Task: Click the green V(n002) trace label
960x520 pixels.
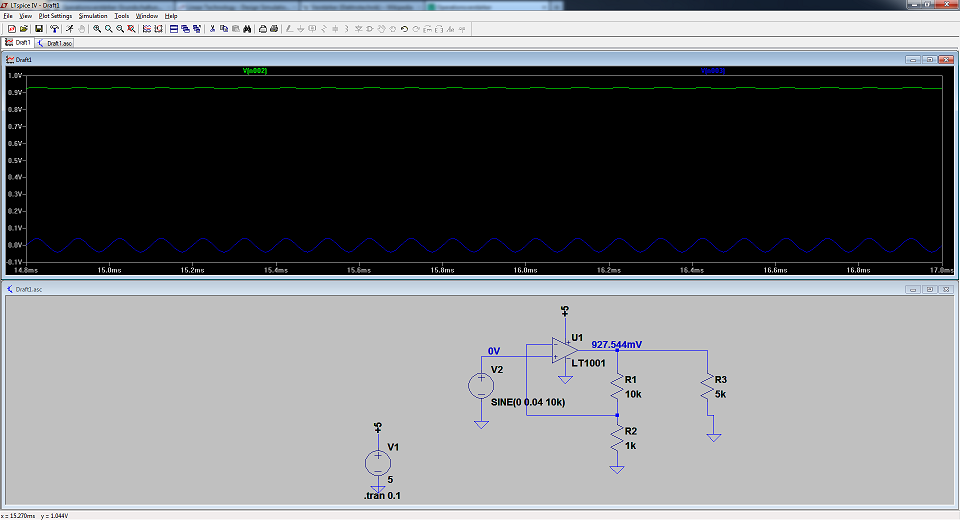Action: [x=255, y=71]
